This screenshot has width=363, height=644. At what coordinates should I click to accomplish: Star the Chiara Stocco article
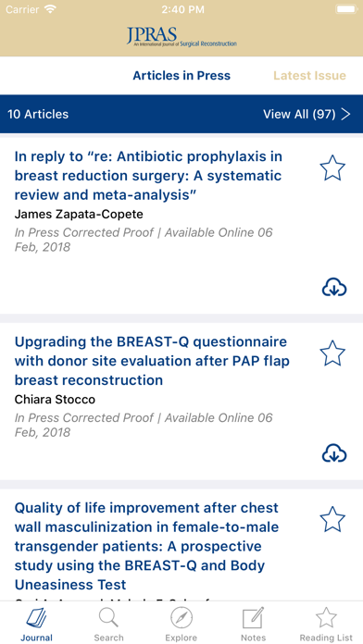(332, 353)
